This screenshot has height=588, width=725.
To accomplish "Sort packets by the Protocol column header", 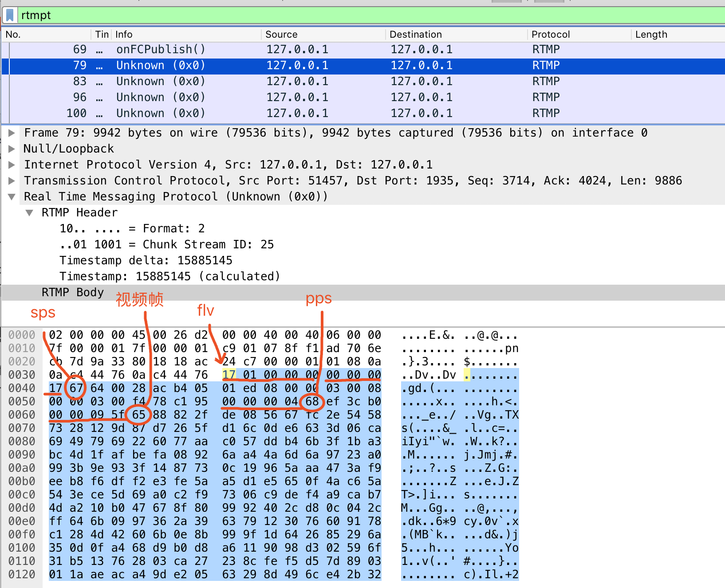I will (580, 34).
